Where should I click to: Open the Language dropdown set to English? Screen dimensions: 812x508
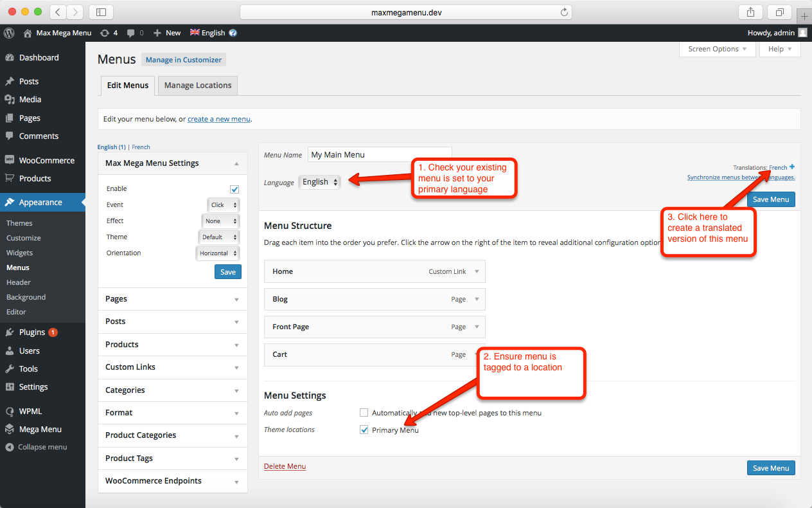click(x=319, y=182)
